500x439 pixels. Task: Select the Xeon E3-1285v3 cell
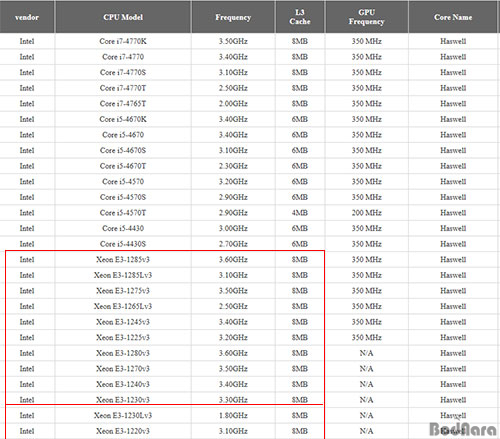coord(123,260)
